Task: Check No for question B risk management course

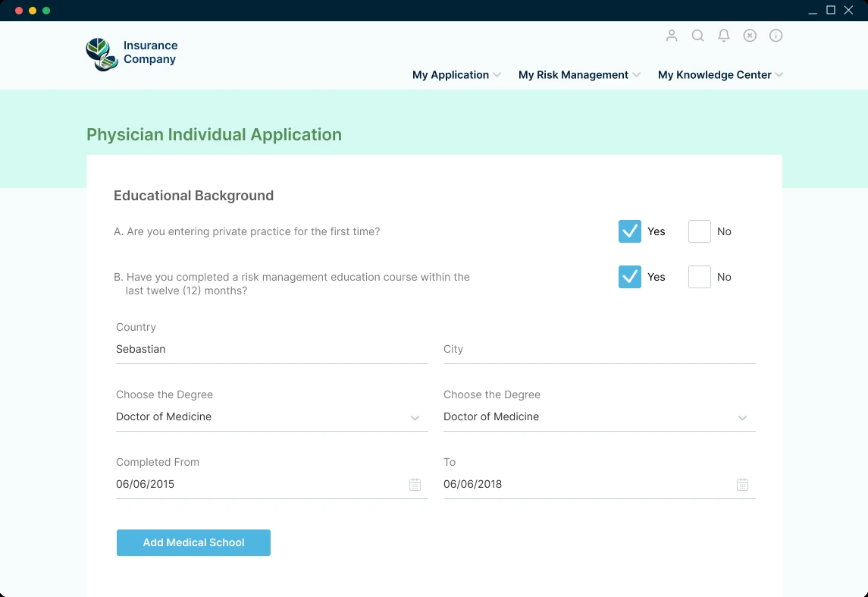Action: pyautogui.click(x=700, y=277)
